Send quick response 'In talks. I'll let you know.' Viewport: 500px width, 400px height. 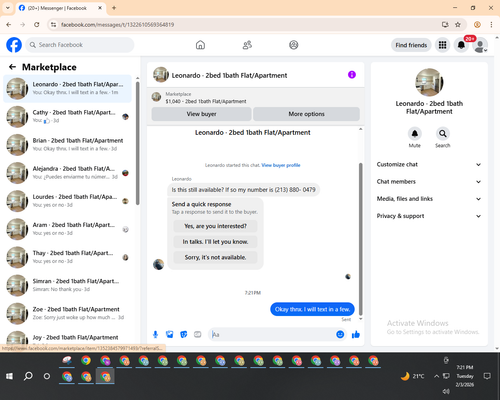(215, 242)
